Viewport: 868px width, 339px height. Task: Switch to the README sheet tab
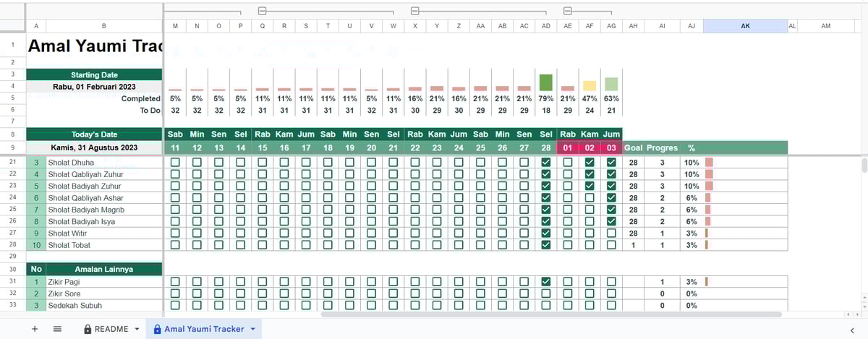111,329
